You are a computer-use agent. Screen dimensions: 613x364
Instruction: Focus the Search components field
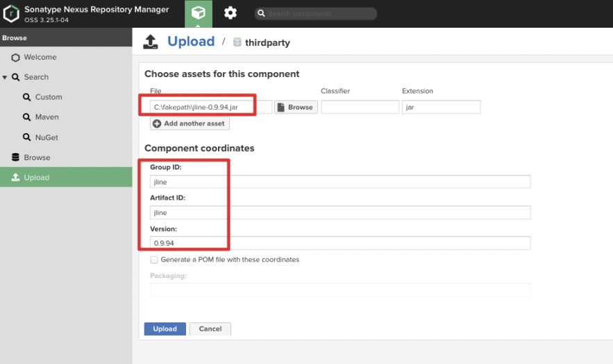pos(315,14)
